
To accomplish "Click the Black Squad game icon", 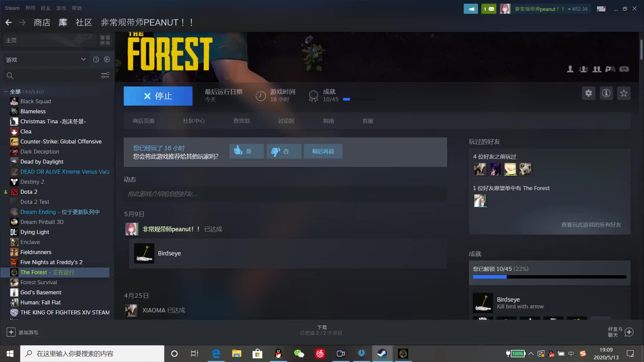I will [14, 101].
